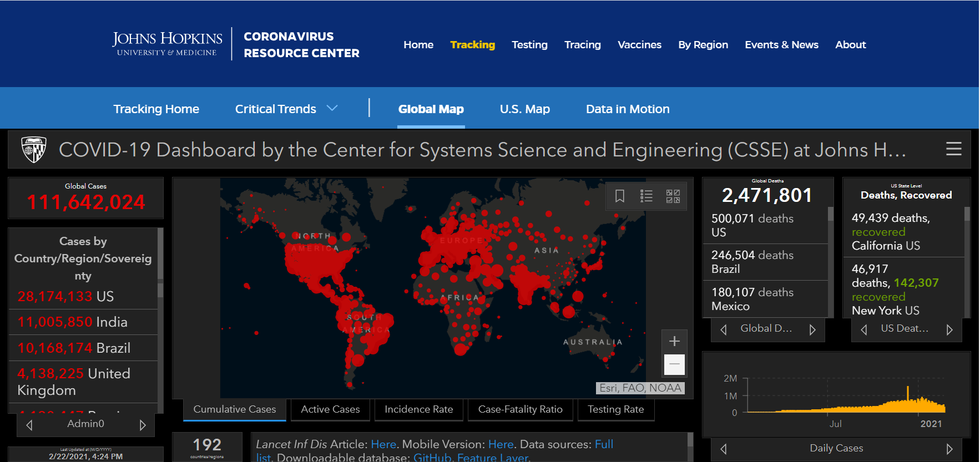
Task: Show the Incidence Rate map
Action: (419, 409)
